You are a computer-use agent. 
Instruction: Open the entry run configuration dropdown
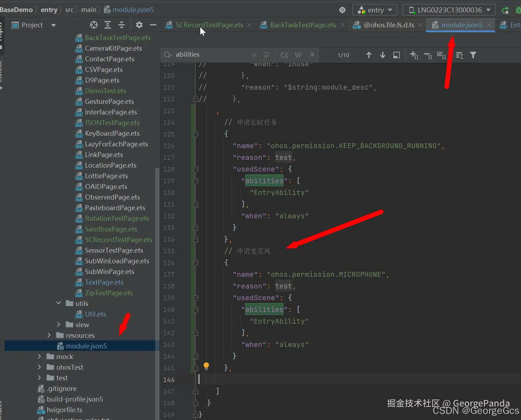click(375, 10)
